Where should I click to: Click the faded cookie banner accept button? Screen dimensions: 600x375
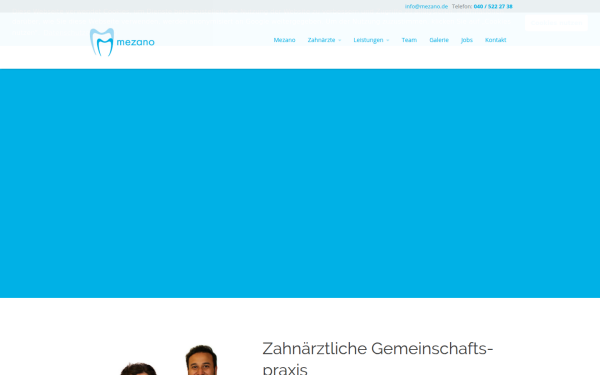(x=556, y=23)
